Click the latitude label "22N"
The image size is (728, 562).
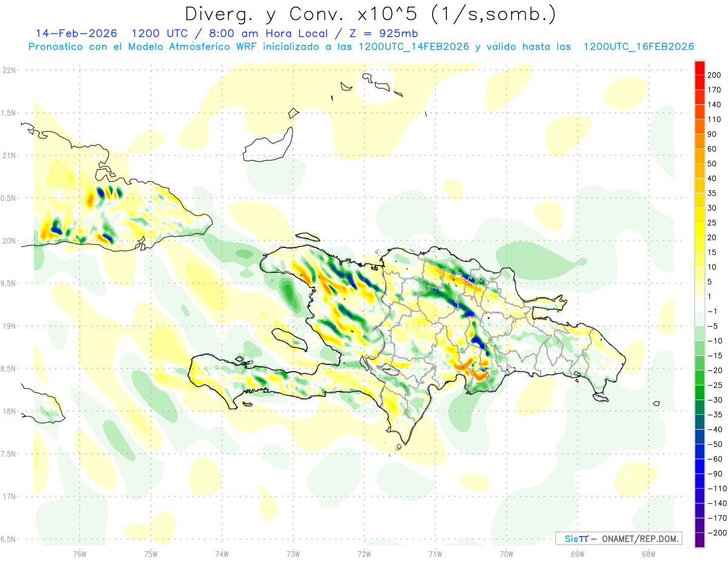(8, 70)
